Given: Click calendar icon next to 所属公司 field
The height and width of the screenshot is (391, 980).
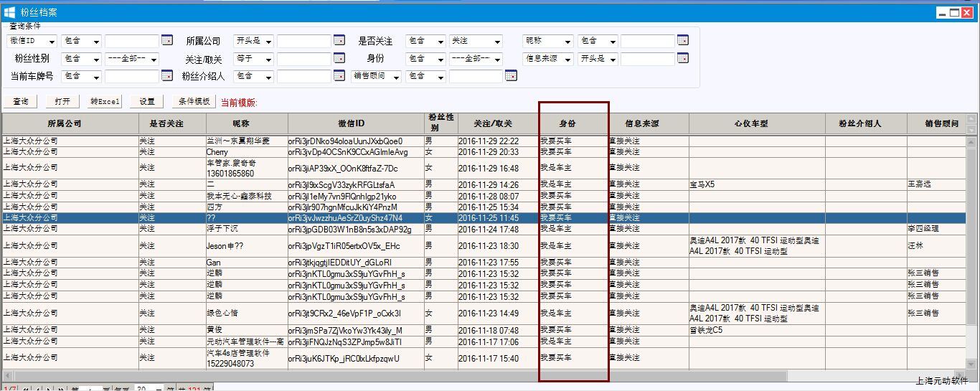Looking at the screenshot, I should tap(339, 41).
